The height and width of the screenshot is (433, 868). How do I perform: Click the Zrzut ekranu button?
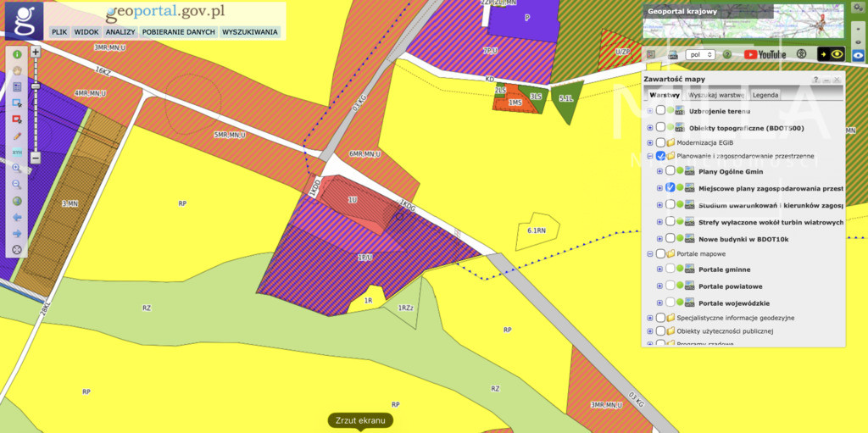pos(360,420)
